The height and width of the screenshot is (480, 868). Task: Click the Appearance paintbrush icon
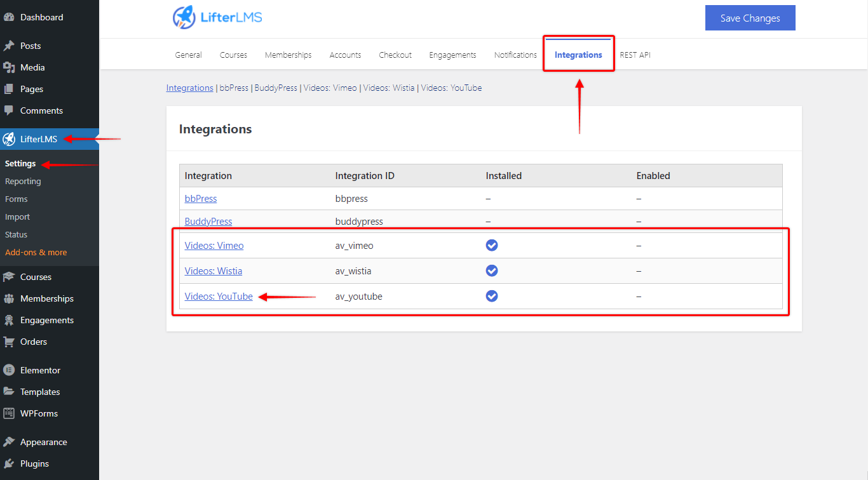(x=9, y=442)
